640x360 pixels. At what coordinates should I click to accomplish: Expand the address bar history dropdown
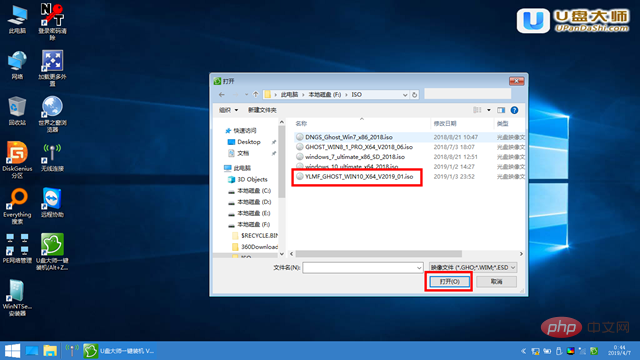point(405,95)
